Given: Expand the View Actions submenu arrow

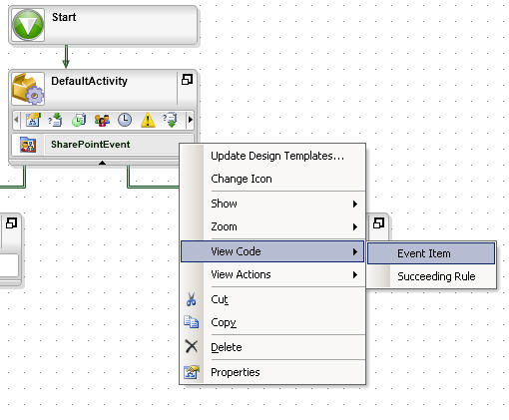Looking at the screenshot, I should 355,274.
